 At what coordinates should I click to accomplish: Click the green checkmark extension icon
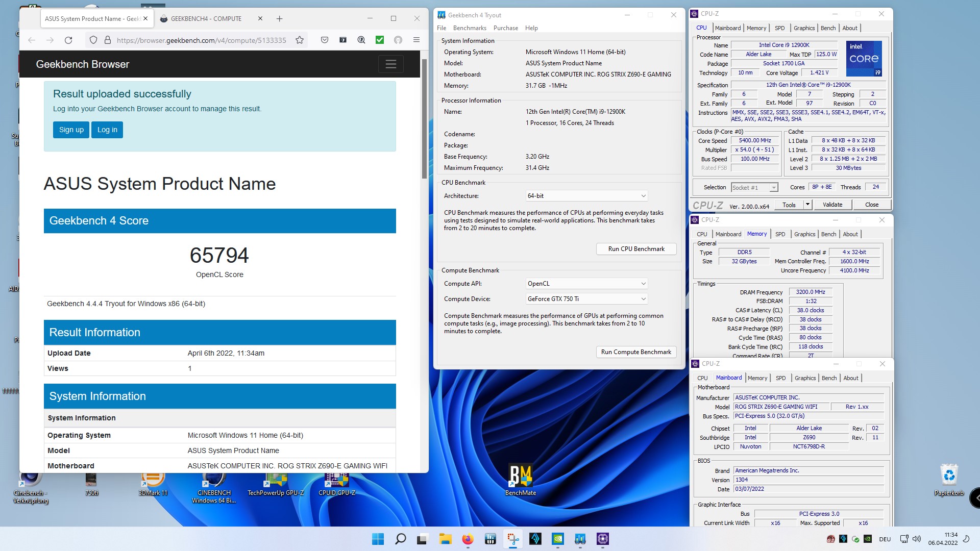[380, 40]
